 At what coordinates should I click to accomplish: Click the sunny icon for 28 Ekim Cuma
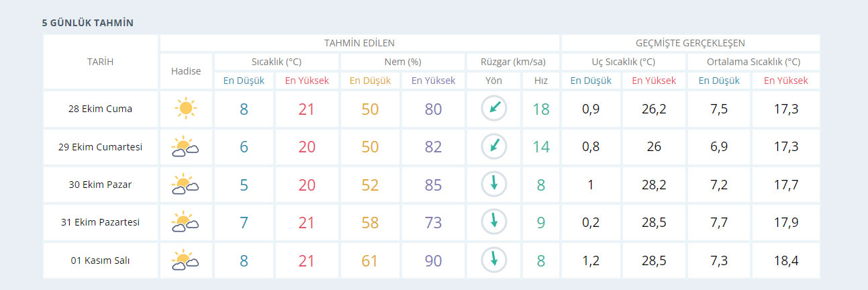[185, 109]
